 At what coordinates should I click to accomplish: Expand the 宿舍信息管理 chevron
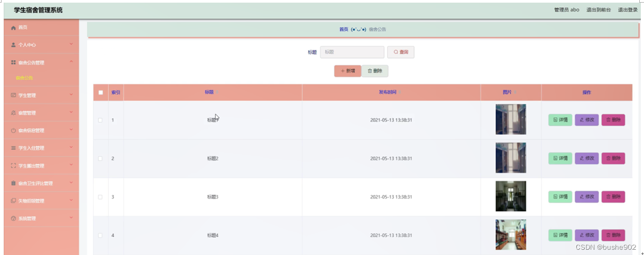tap(71, 130)
